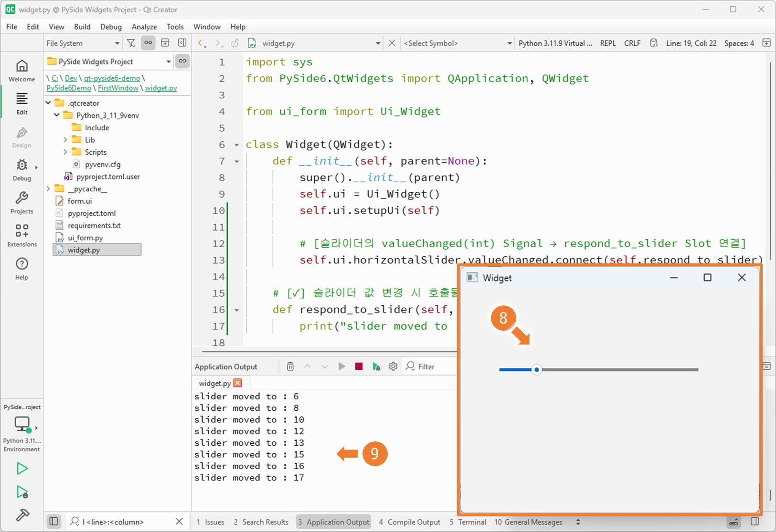Toggle the left sidebar visibility
The width and height of the screenshot is (776, 532).
53,522
